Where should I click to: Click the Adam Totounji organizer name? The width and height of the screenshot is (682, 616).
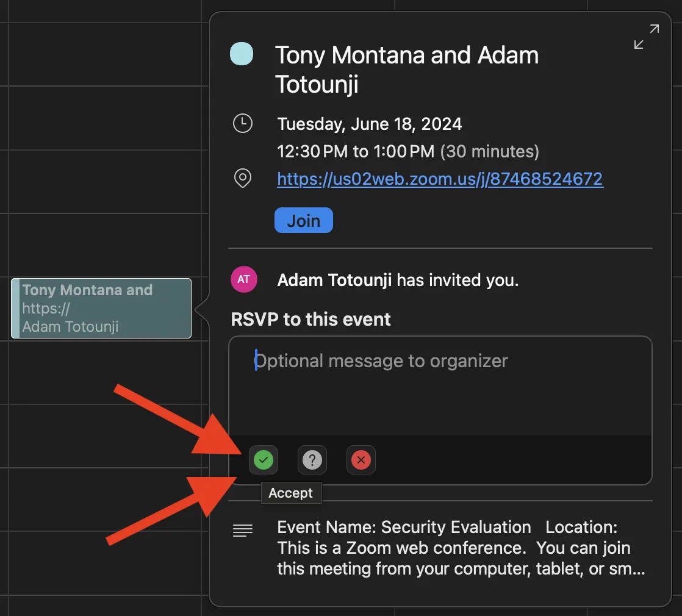pos(334,280)
